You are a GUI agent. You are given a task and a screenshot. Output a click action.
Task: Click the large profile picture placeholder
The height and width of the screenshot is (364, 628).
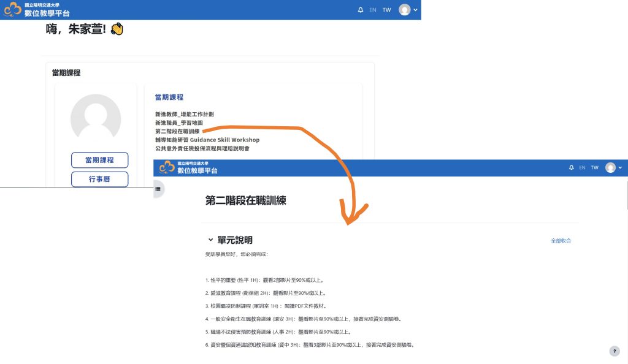pyautogui.click(x=96, y=119)
